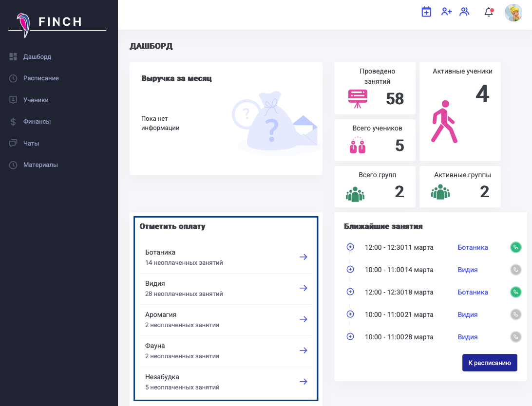
Task: Open Ботаника payment row arrow
Action: (x=304, y=257)
